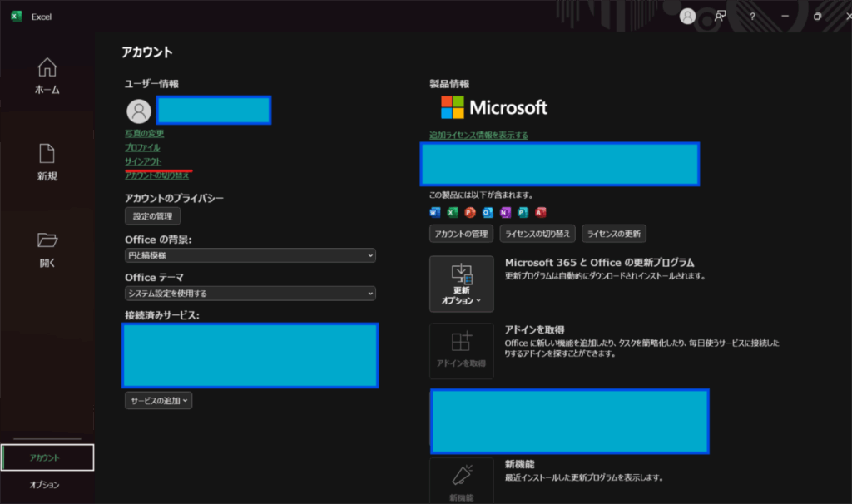Click the Excel logo in the title bar
852x504 pixels.
pyautogui.click(x=17, y=17)
